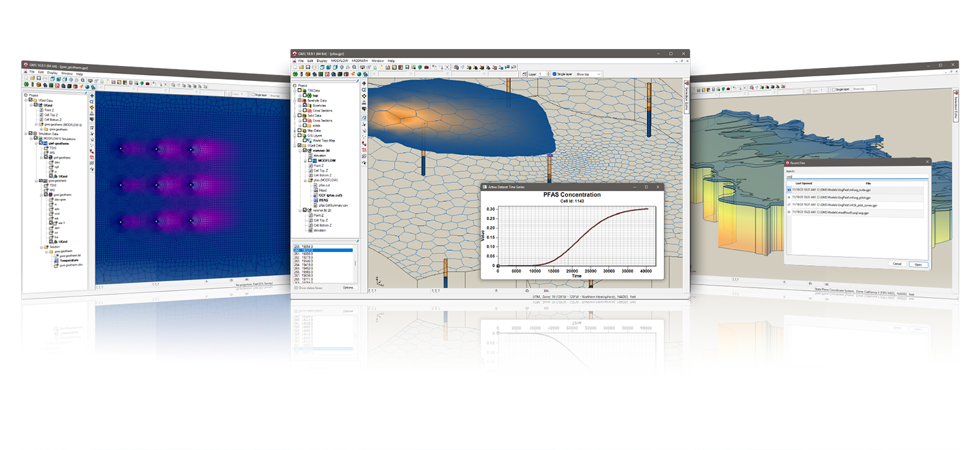
Task: Select Pan tool in left geotherm window
Action: pyautogui.click(x=92, y=95)
